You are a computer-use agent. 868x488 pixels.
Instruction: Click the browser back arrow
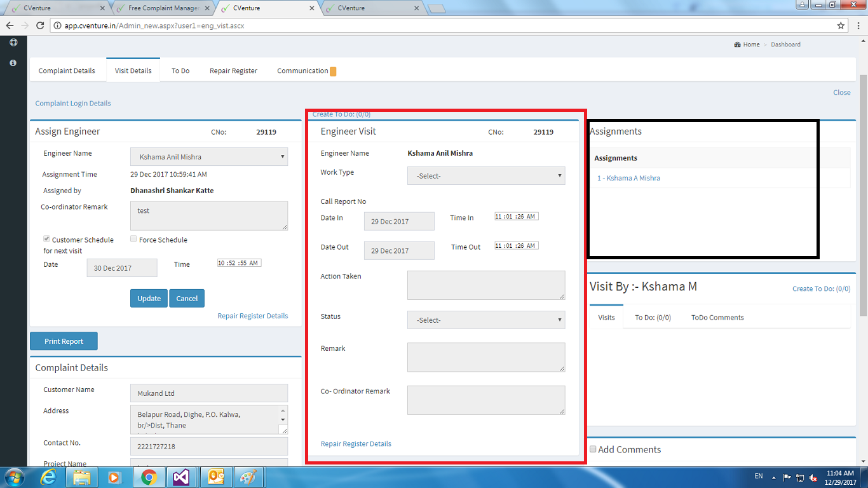pos(10,25)
